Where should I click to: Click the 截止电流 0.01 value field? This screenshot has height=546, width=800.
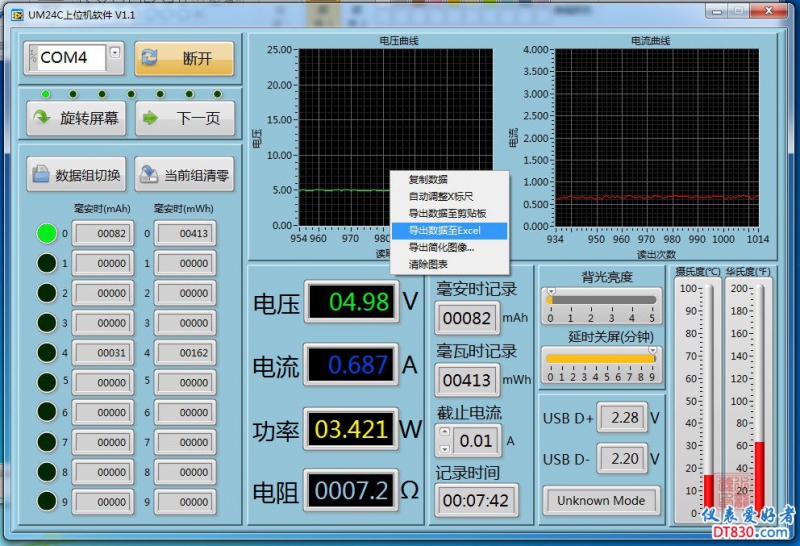tap(475, 440)
